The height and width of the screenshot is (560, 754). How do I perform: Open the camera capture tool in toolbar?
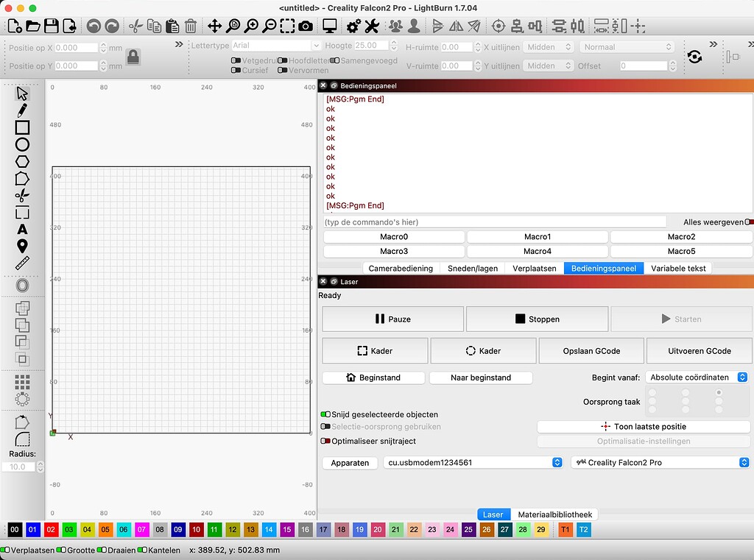[x=306, y=26]
